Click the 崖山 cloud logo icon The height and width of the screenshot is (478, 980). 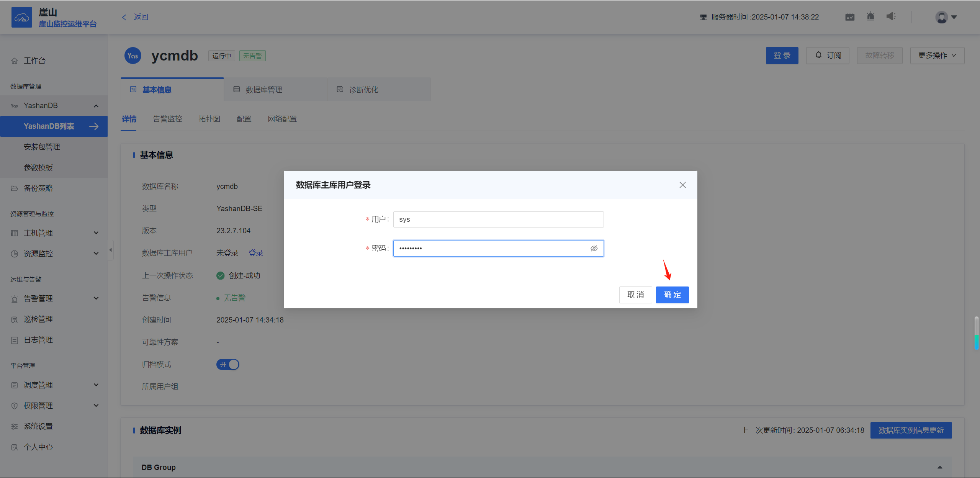pos(21,17)
